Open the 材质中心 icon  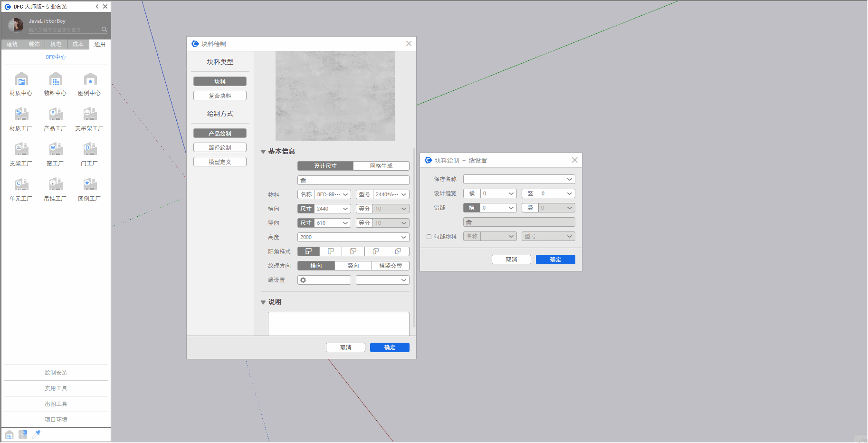pyautogui.click(x=21, y=79)
